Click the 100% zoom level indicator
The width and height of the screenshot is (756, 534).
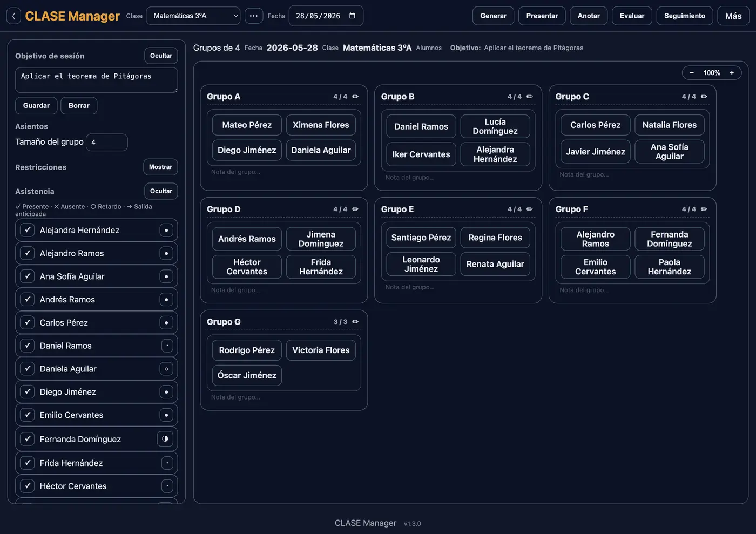coord(712,73)
